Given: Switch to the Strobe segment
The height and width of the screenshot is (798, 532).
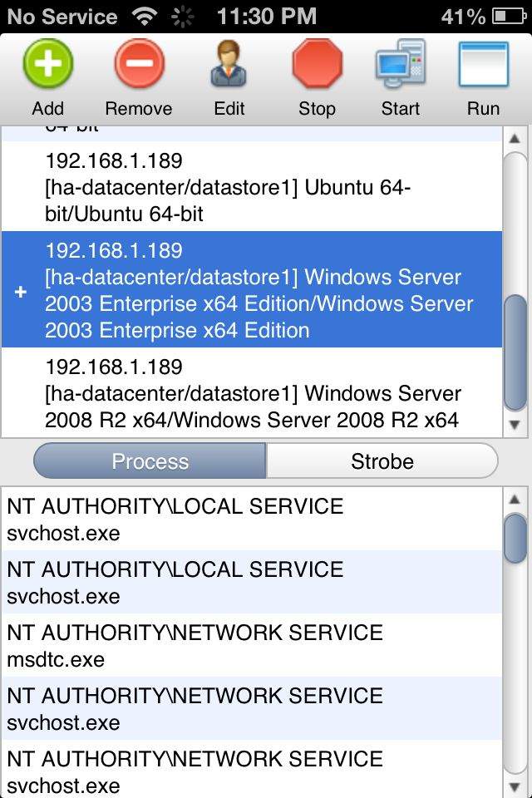Looking at the screenshot, I should [382, 461].
